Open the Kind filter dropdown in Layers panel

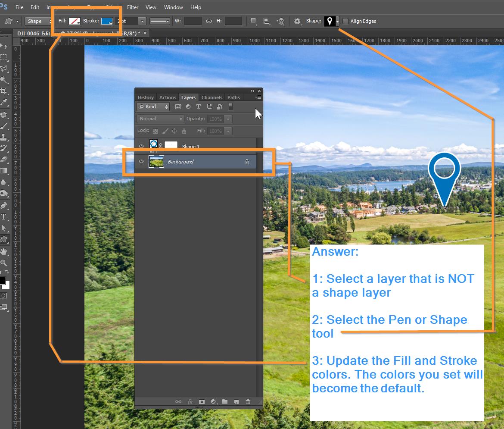tap(153, 106)
